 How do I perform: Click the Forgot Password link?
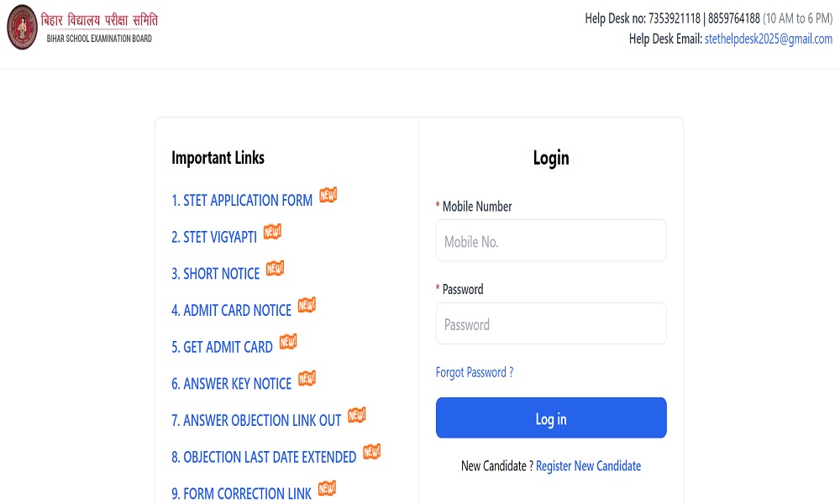[474, 372]
